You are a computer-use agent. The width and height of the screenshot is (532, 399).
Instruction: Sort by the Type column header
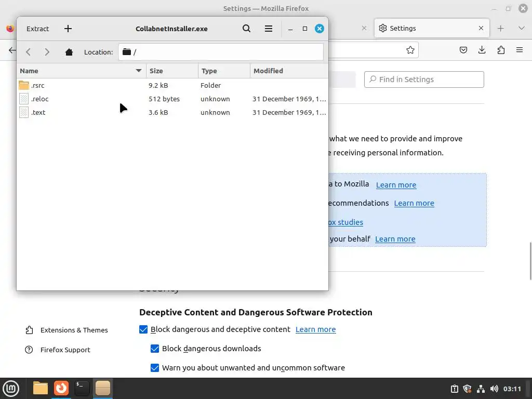click(224, 71)
